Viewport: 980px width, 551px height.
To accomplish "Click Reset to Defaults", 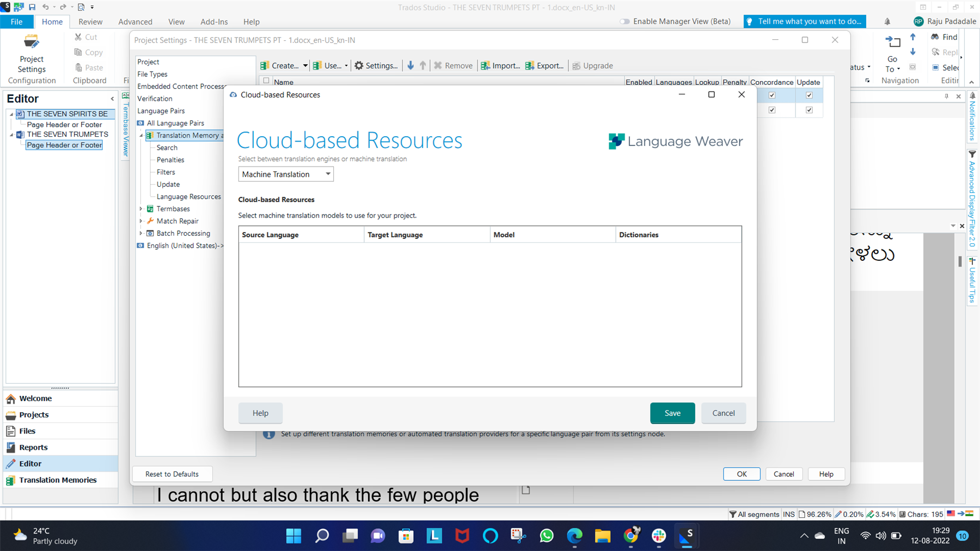I will pyautogui.click(x=172, y=474).
